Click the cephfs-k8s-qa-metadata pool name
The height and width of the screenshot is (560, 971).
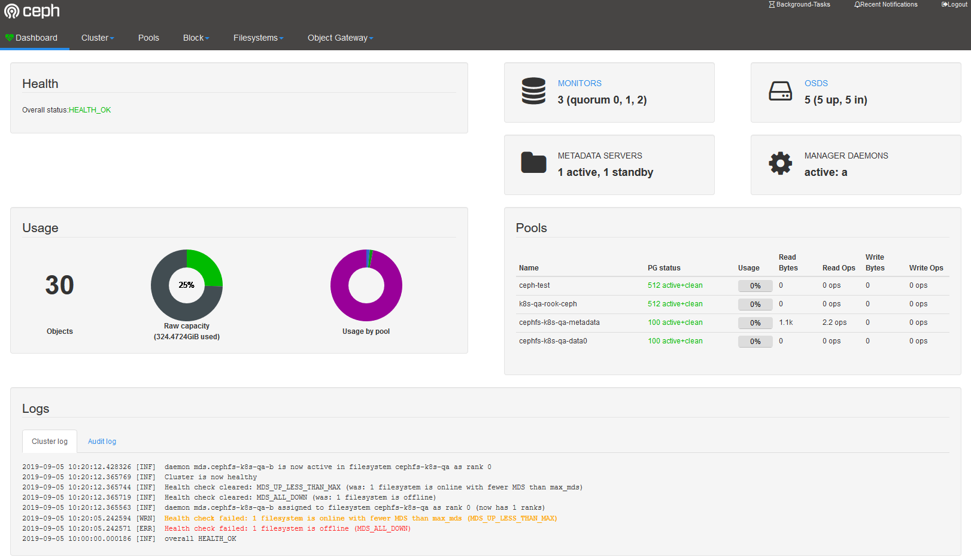point(559,322)
